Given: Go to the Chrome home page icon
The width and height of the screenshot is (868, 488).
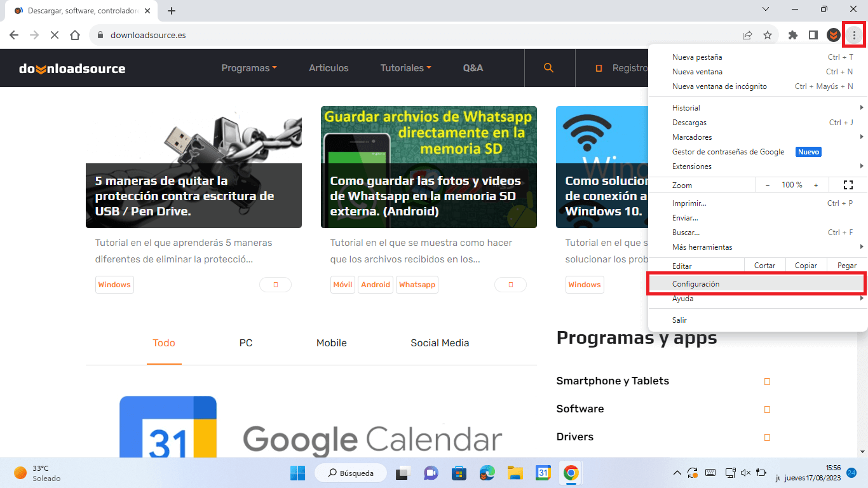Looking at the screenshot, I should pos(75,35).
